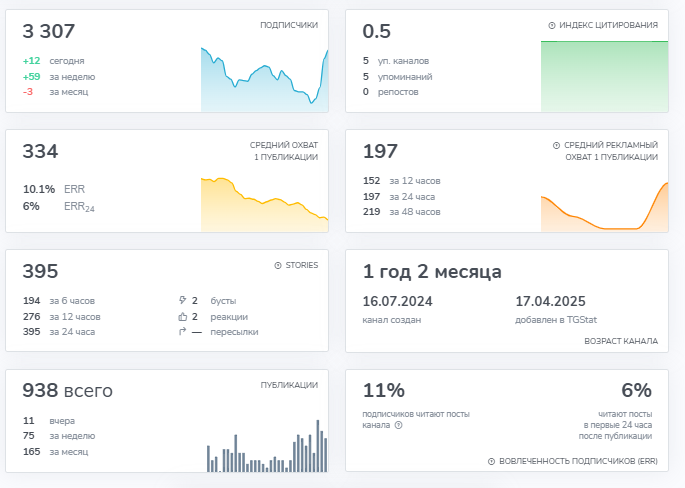The height and width of the screenshot is (488, 685).
Task: Click info icon beside СРЕДНИЙ РЕКЛАМНЫЙ ОХВАТ
Action: click(556, 145)
